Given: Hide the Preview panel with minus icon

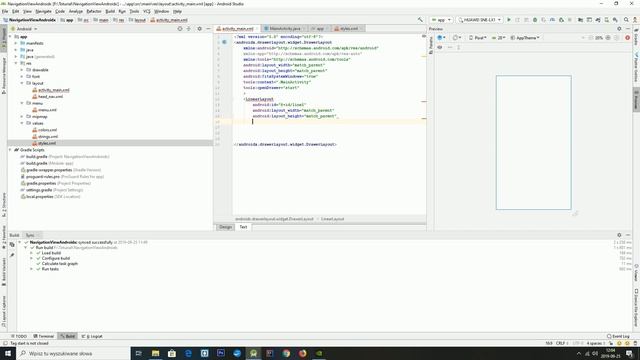Looking at the screenshot, I should [628, 29].
